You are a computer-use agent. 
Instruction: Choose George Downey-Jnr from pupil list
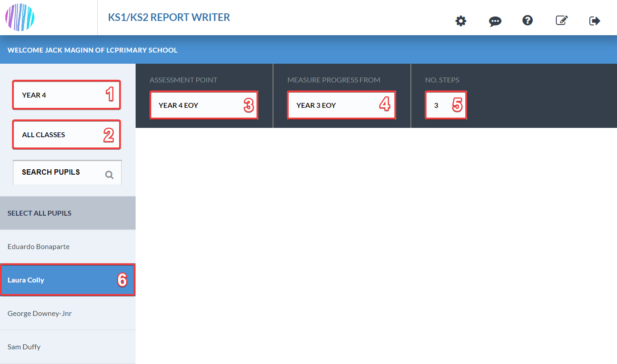(x=68, y=313)
